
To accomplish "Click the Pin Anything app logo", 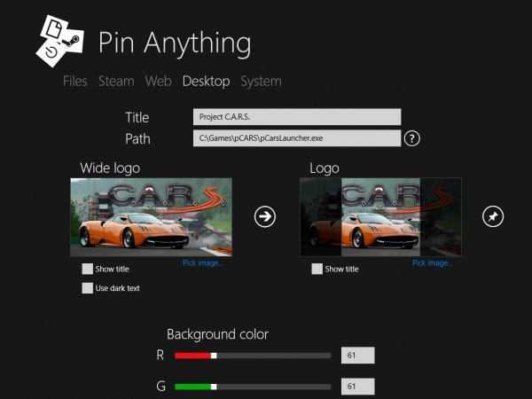I will (59, 41).
